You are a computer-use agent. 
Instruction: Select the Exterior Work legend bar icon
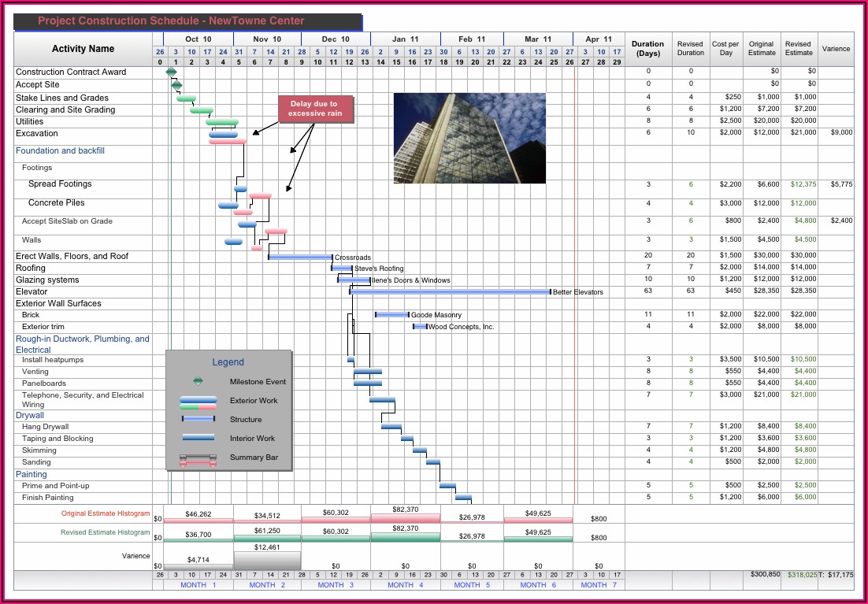pyautogui.click(x=198, y=402)
